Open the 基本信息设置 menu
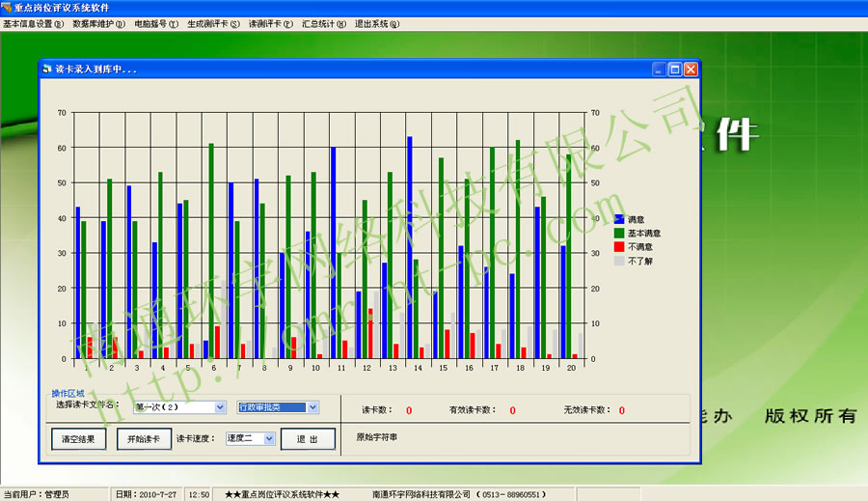The width and height of the screenshot is (868, 501). click(x=34, y=23)
